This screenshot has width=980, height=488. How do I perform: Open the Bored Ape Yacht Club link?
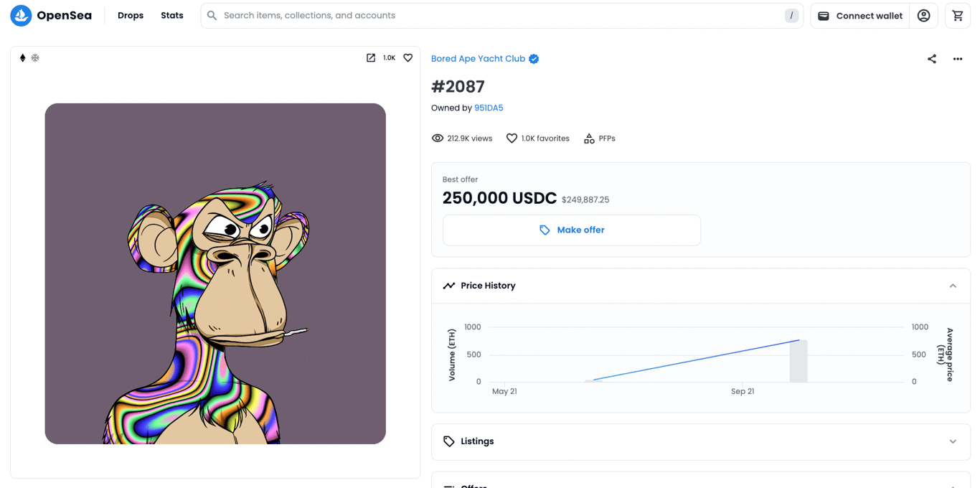pyautogui.click(x=478, y=59)
